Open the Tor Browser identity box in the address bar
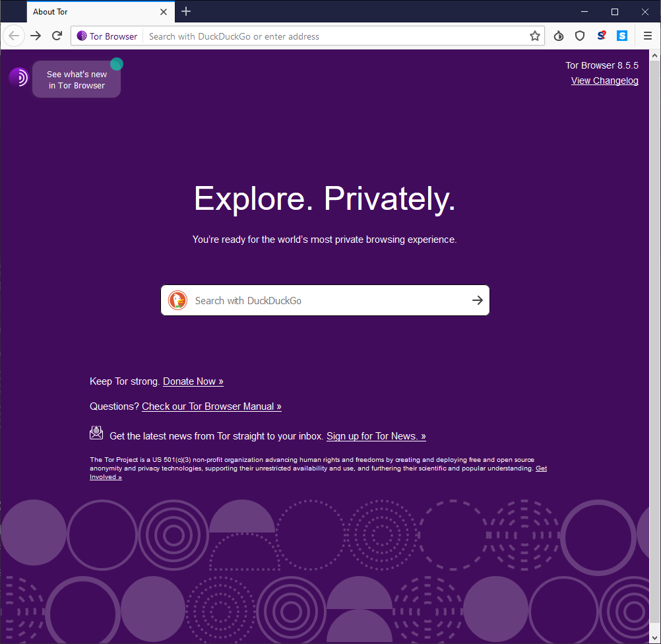The width and height of the screenshot is (661, 644). pyautogui.click(x=107, y=36)
